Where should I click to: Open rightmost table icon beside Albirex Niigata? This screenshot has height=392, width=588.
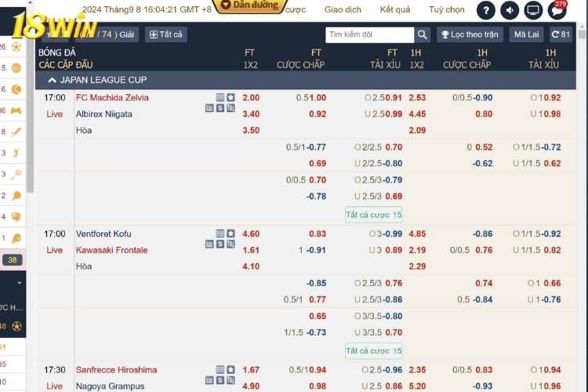tap(230, 108)
